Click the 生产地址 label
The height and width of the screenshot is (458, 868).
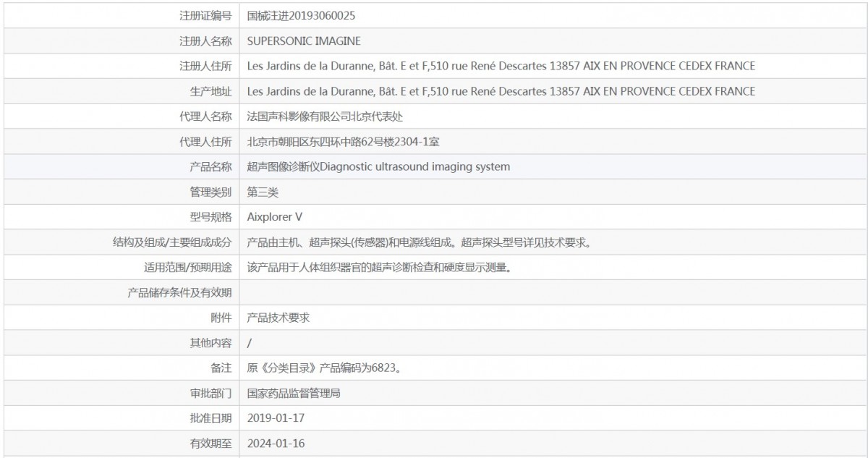210,91
